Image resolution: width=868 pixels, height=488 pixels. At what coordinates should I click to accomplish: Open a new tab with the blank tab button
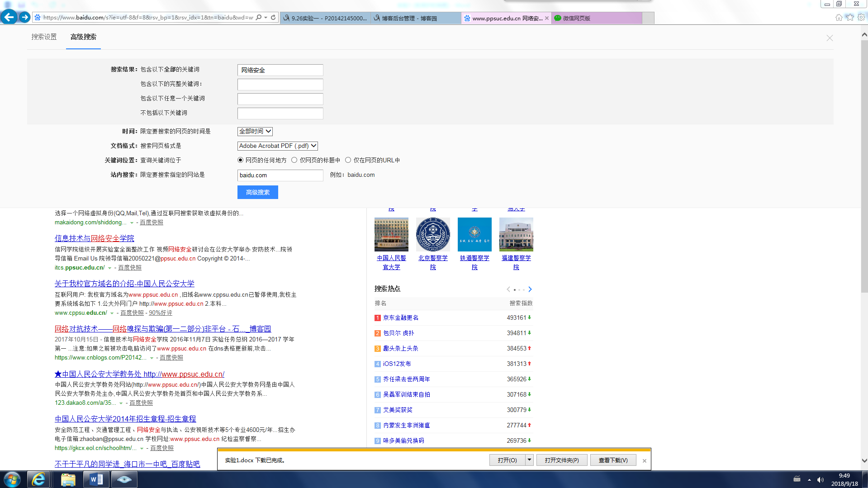point(648,18)
